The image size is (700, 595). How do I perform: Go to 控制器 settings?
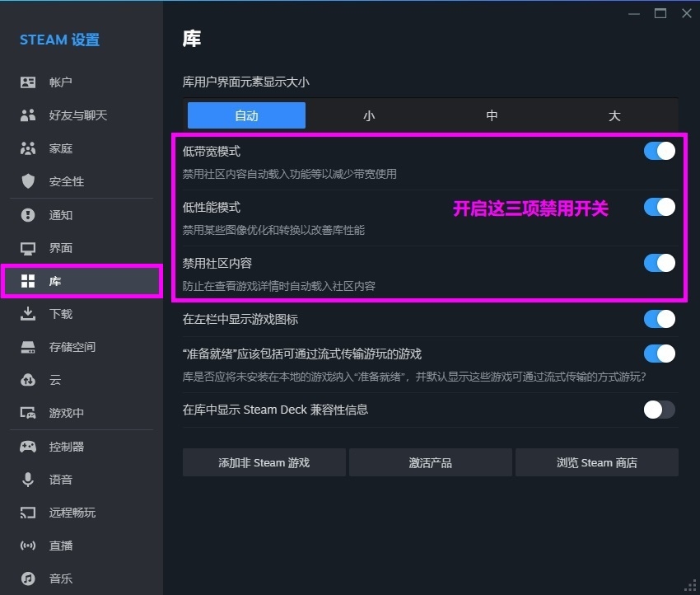coord(82,447)
